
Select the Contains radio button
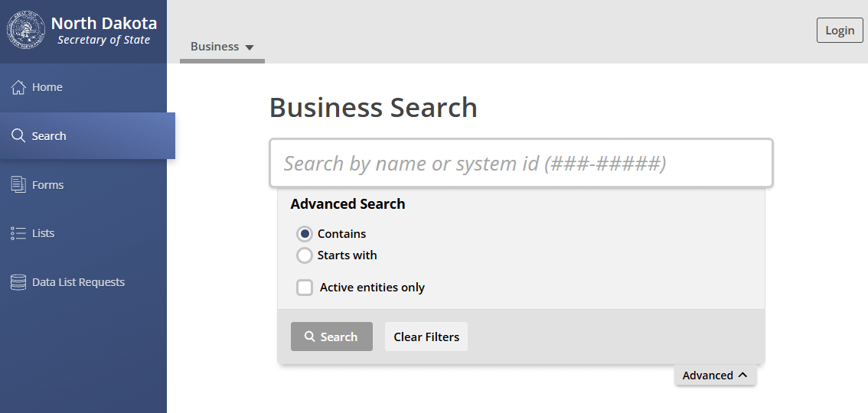tap(305, 234)
